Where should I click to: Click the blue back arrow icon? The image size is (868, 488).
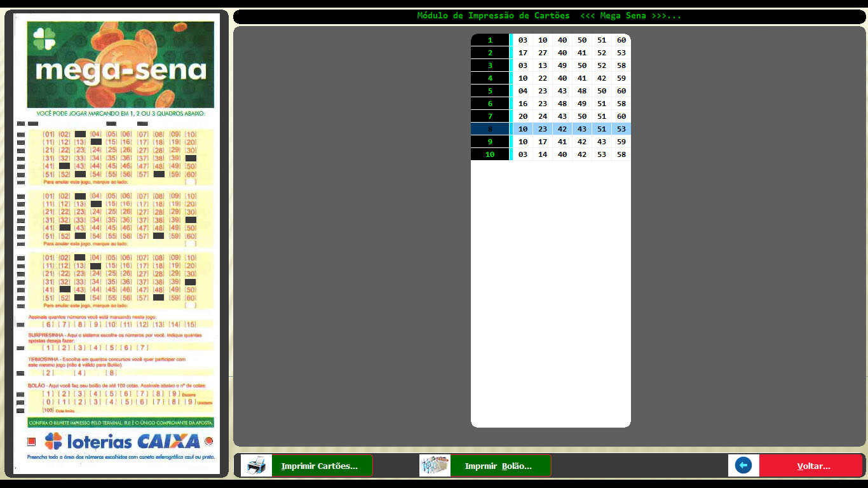point(743,466)
